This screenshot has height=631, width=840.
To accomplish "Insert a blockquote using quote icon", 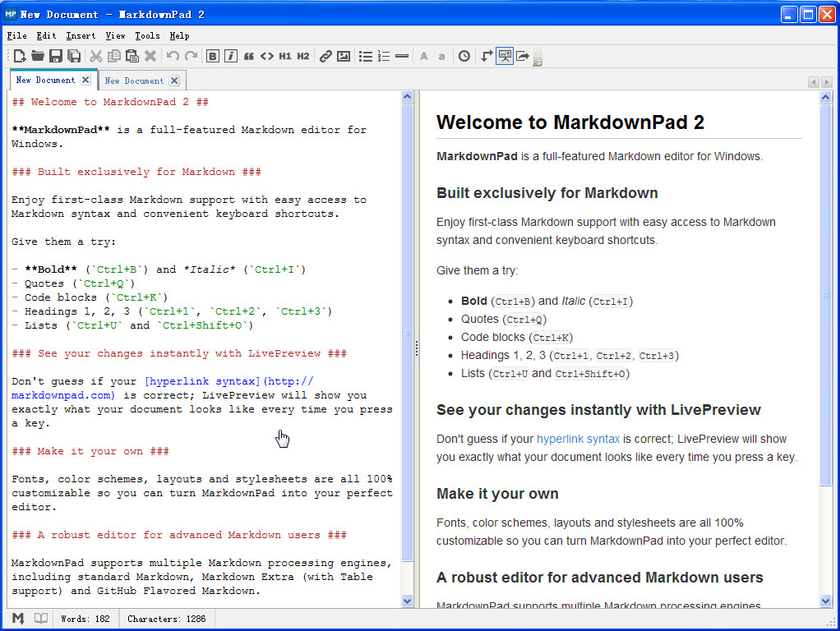I will [249, 56].
